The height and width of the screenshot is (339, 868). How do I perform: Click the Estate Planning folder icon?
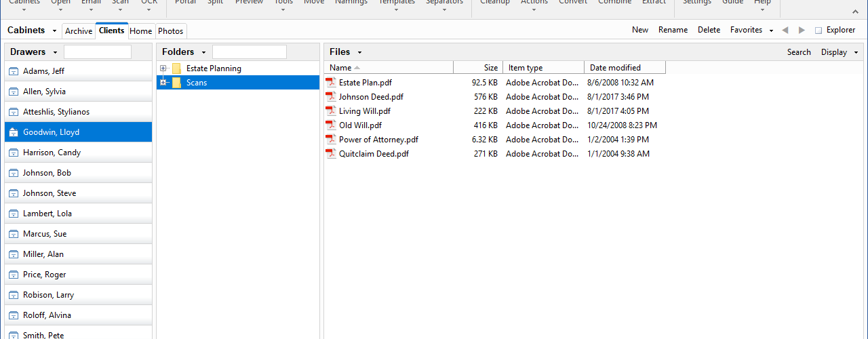[176, 68]
